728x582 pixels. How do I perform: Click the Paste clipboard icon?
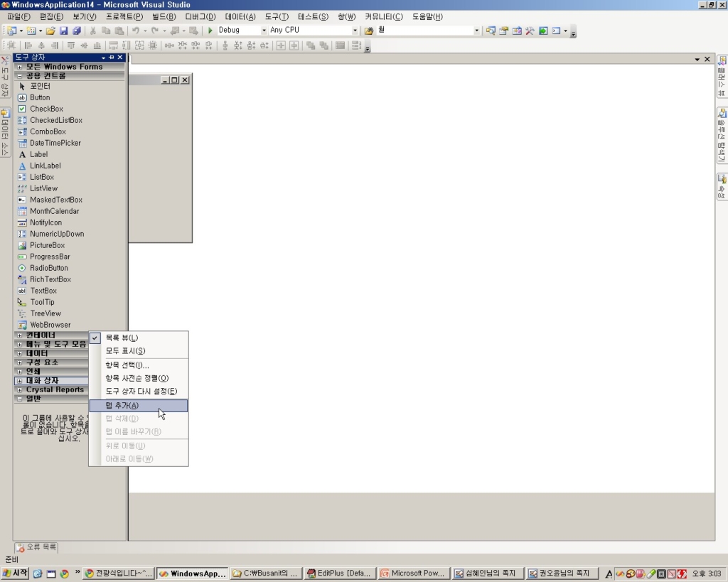point(119,31)
